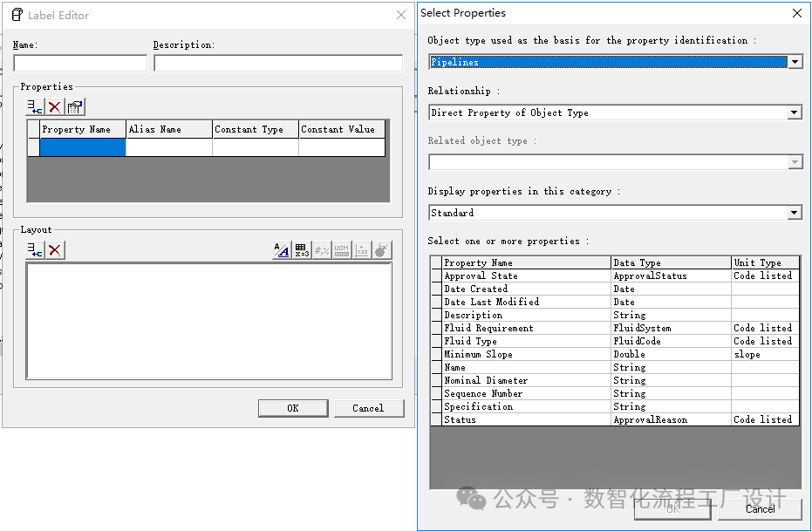This screenshot has width=812, height=531.
Task: Open the Related object type dropdown
Action: tap(795, 162)
